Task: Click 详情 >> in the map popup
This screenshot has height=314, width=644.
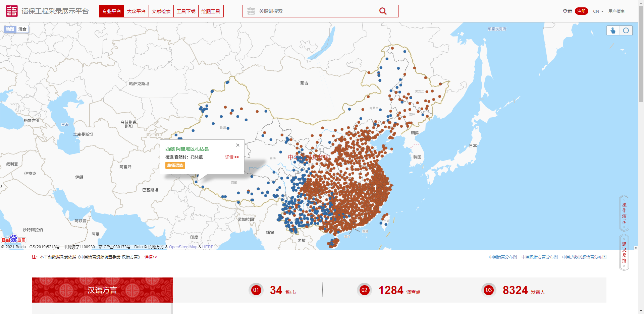Action: [232, 157]
